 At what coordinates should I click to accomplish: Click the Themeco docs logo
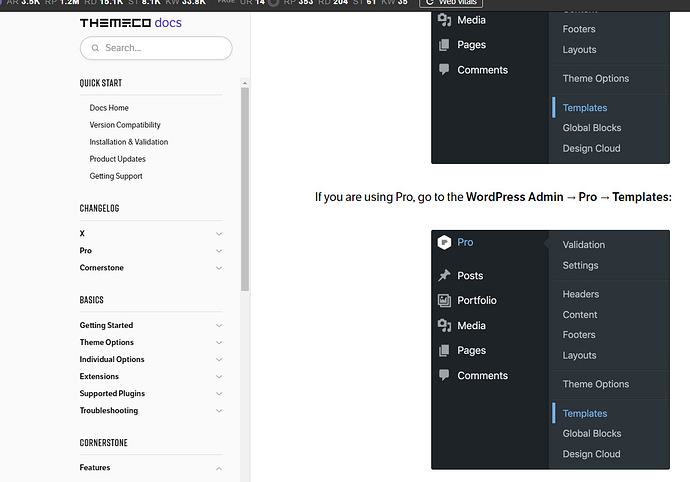pos(130,22)
